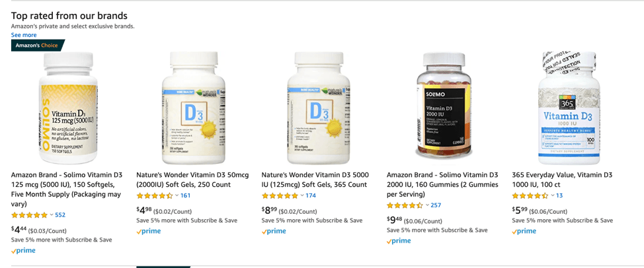The height and width of the screenshot is (268, 644).
Task: Click 365 Vitamin D3 bottle image
Action: tap(569, 108)
